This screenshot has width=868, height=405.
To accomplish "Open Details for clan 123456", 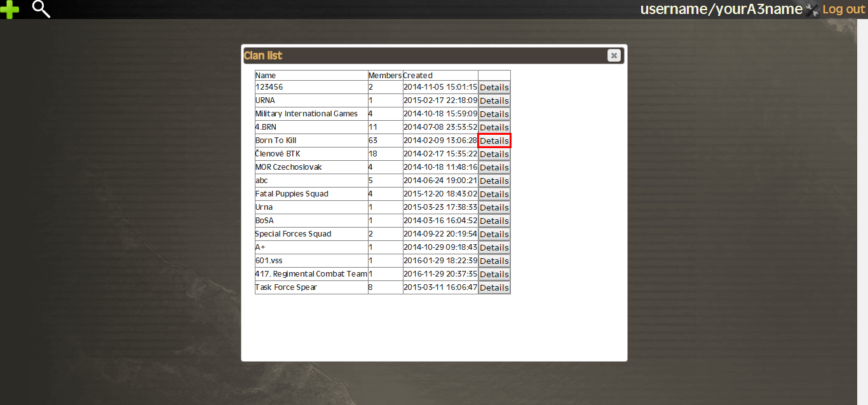I will (494, 87).
